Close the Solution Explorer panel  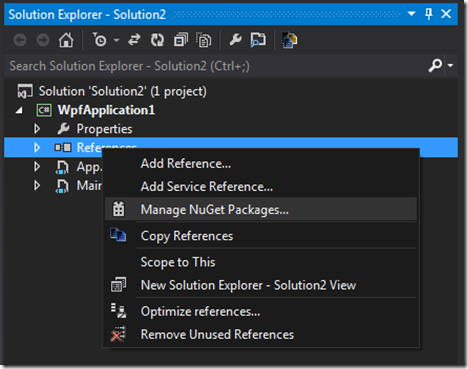(446, 14)
